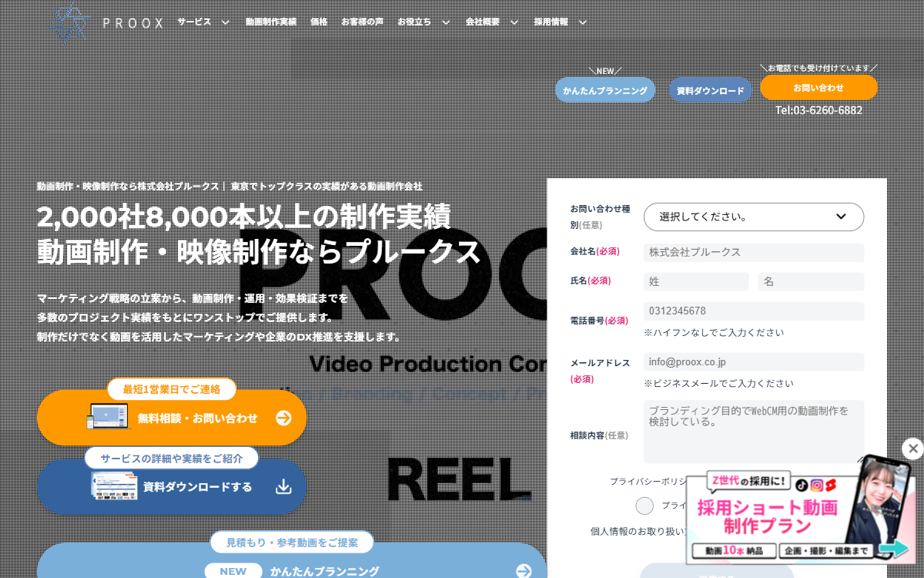Expand the 採用情報 chevron
Image resolution: width=924 pixels, height=578 pixels.
[x=583, y=22]
